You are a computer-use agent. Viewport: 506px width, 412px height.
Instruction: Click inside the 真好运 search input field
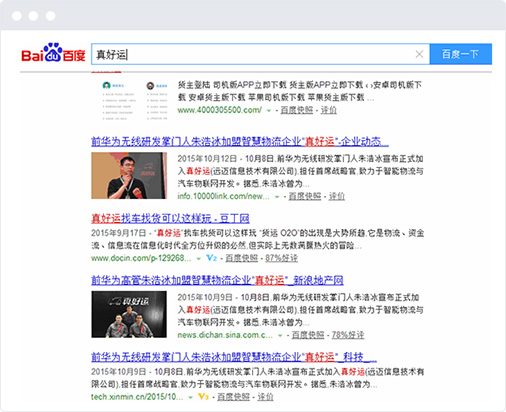tap(253, 54)
